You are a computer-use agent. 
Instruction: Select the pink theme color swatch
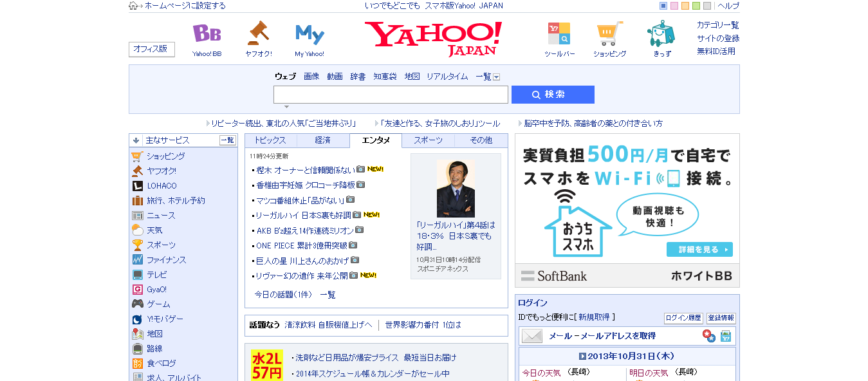pyautogui.click(x=674, y=6)
